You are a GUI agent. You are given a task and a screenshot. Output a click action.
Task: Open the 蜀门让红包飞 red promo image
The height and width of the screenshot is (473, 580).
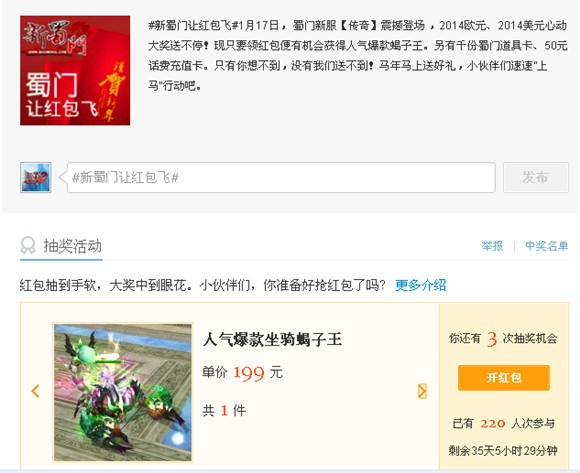click(75, 70)
